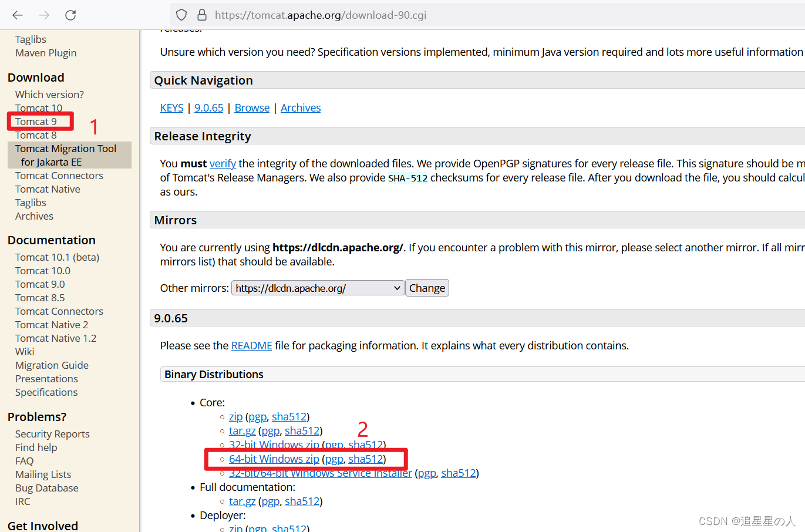
Task: Click the browser forward arrow
Action: tap(44, 15)
